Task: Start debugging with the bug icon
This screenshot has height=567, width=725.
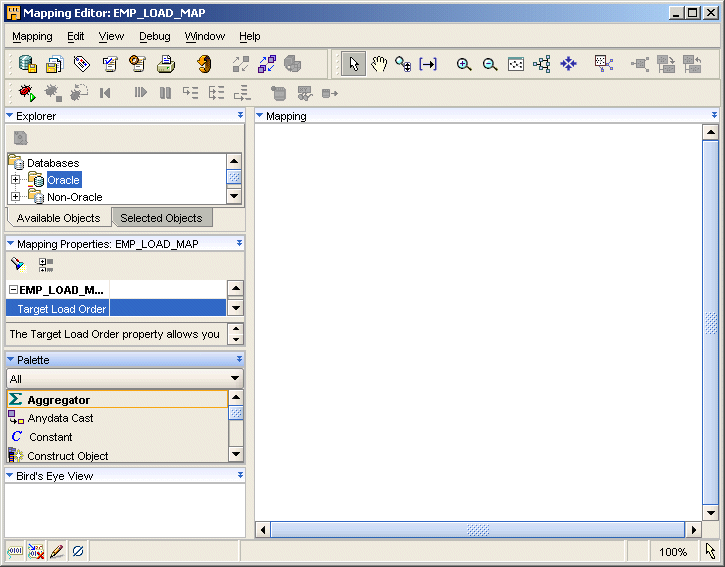Action: click(x=26, y=93)
